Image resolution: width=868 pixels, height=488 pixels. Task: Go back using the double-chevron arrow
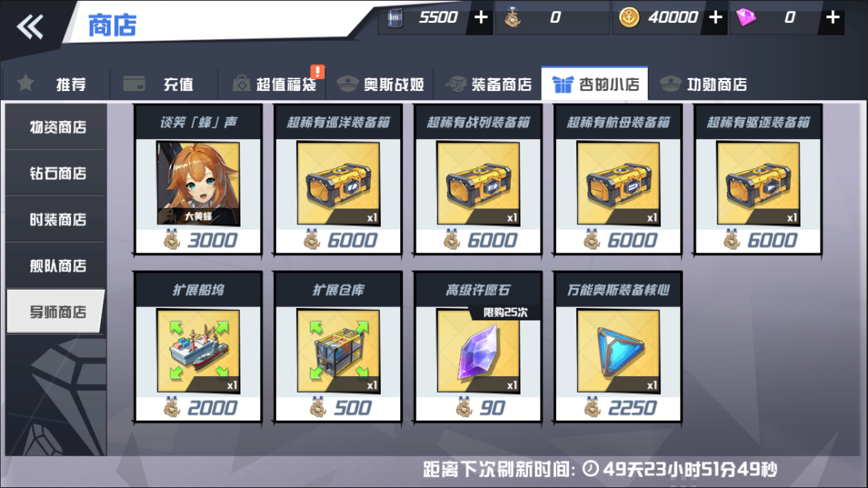click(x=31, y=27)
